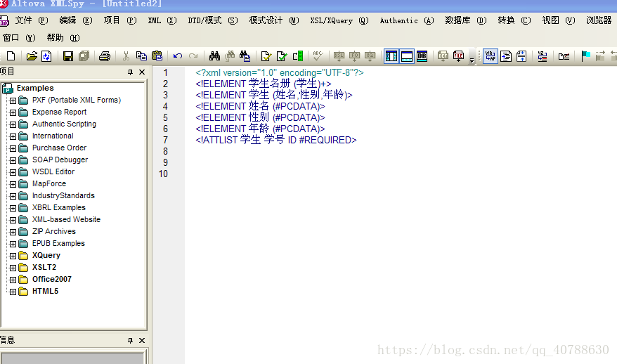Open the XML(X) menu
This screenshot has height=364, width=617.
(x=162, y=20)
